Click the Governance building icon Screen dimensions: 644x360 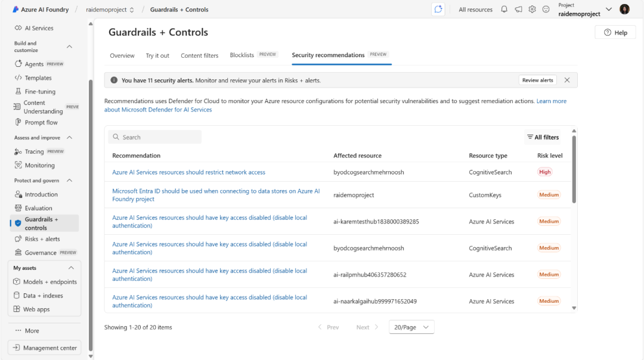18,252
